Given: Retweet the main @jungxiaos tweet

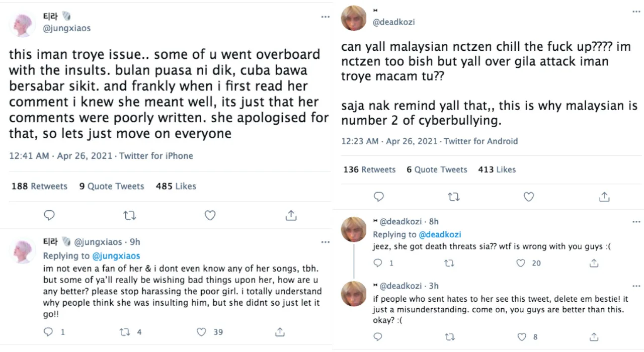Looking at the screenshot, I should [x=130, y=216].
